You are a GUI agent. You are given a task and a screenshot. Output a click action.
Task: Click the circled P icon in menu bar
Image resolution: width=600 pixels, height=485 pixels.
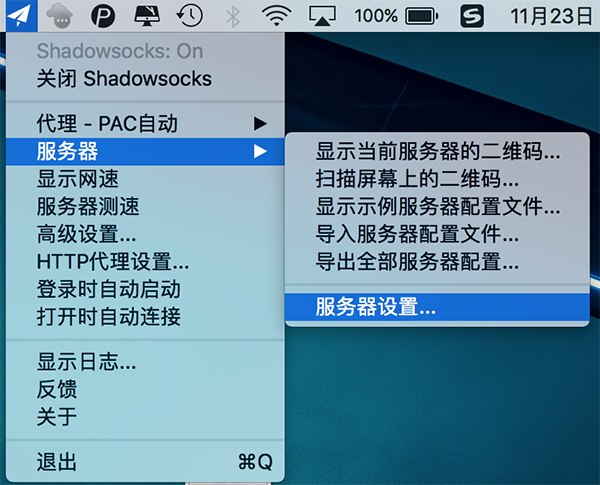(x=103, y=16)
